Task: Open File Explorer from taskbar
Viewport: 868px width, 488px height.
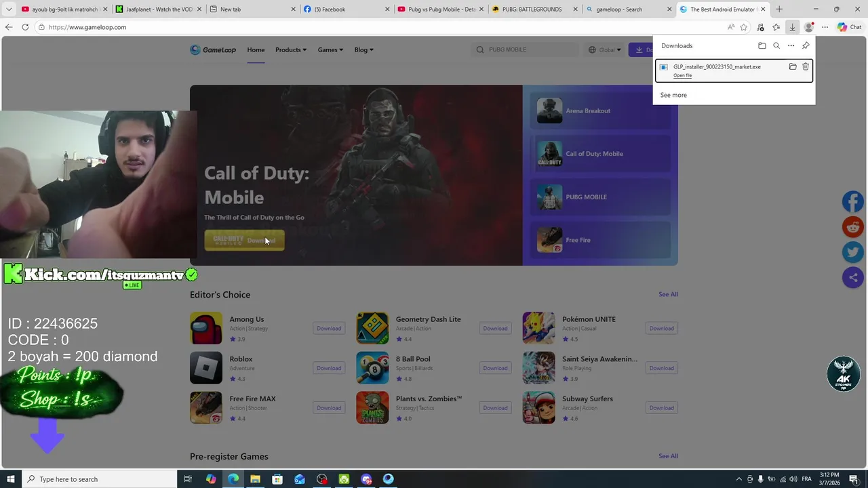Action: [x=255, y=479]
